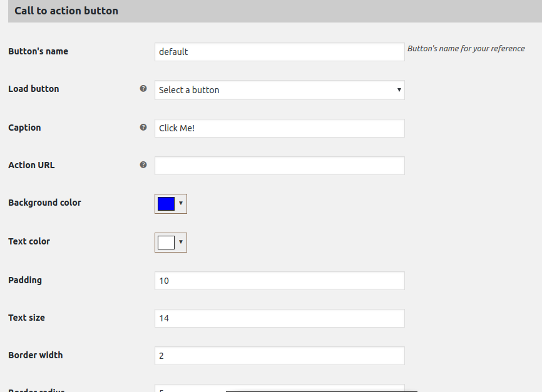Image resolution: width=542 pixels, height=392 pixels.
Task: Click the 'Text color' label
Action: click(29, 241)
